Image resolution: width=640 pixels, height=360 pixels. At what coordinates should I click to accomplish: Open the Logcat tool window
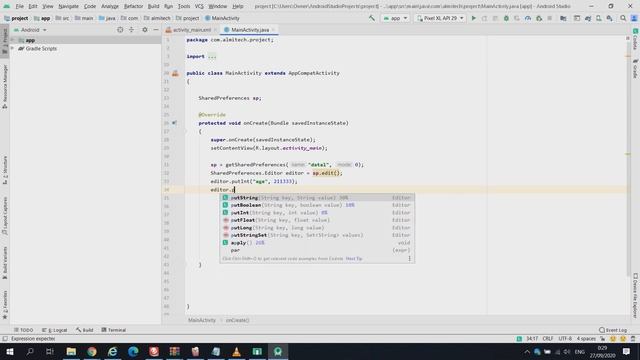[x=54, y=330]
